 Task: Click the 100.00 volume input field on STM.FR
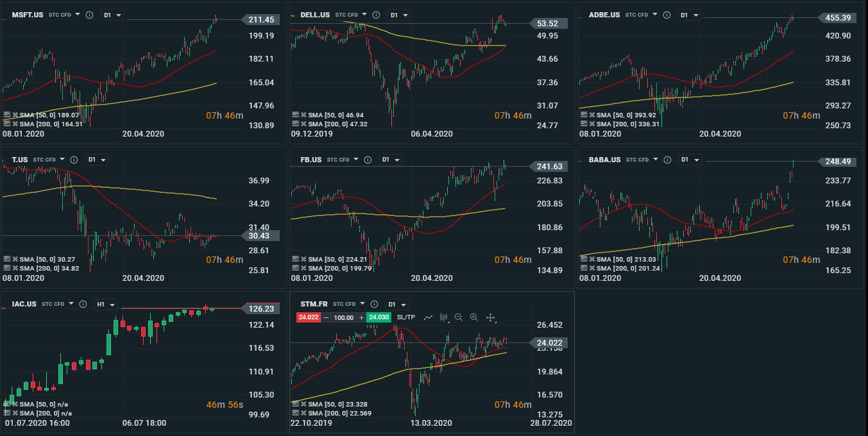[x=345, y=317]
